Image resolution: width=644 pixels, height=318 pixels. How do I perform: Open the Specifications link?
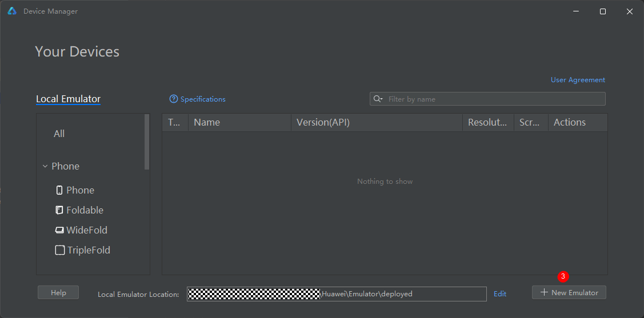[203, 99]
